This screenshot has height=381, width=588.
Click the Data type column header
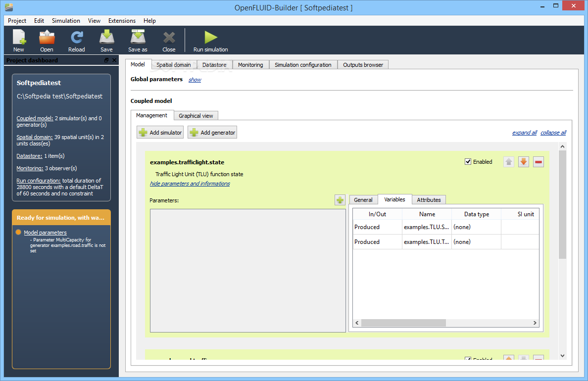coord(477,214)
